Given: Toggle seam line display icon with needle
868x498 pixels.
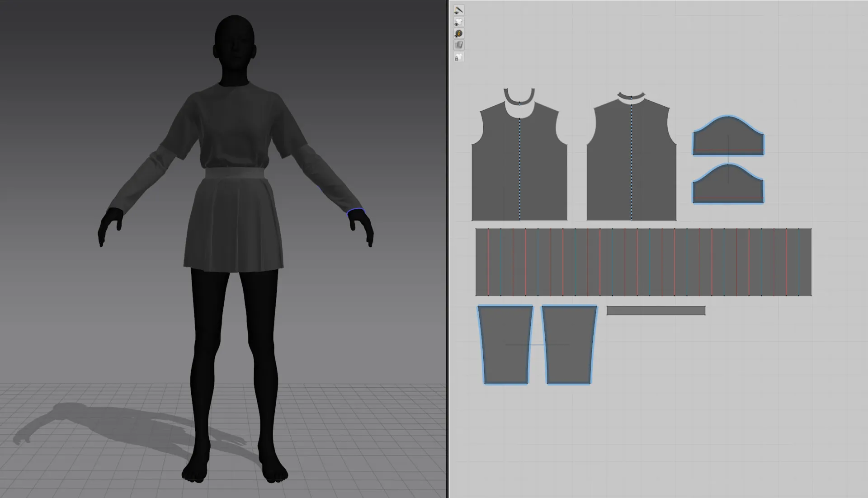Looking at the screenshot, I should pyautogui.click(x=458, y=10).
